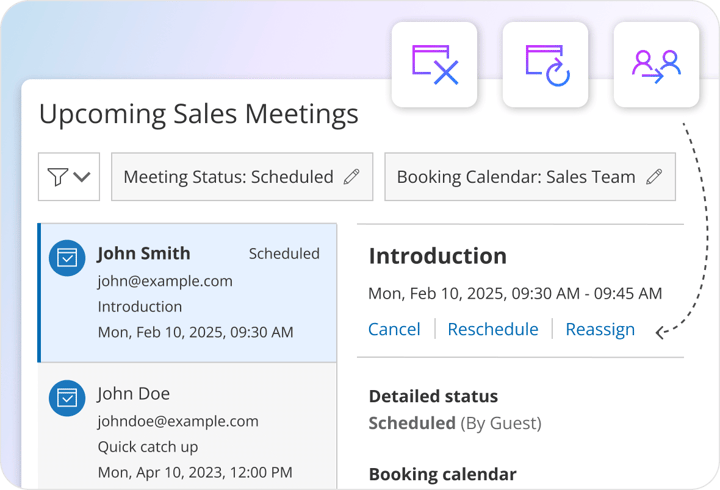Click John Smith's calendar check icon
Image resolution: width=720 pixels, height=490 pixels.
pos(66,258)
